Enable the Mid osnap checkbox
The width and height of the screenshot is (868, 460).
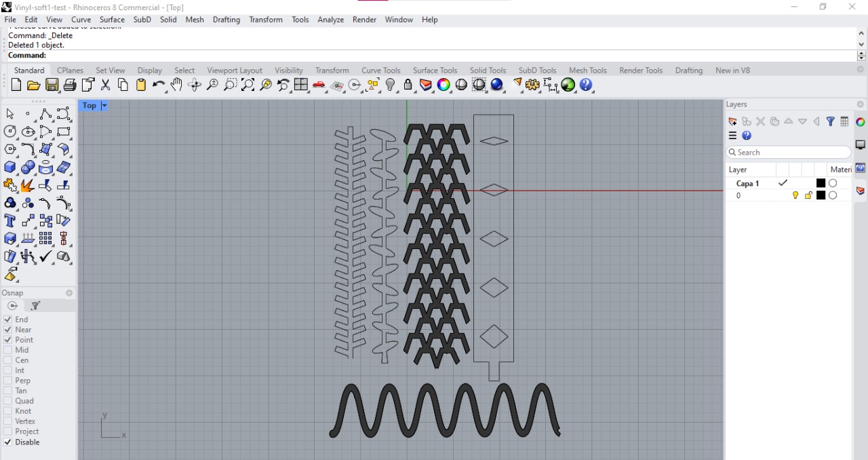coord(8,350)
